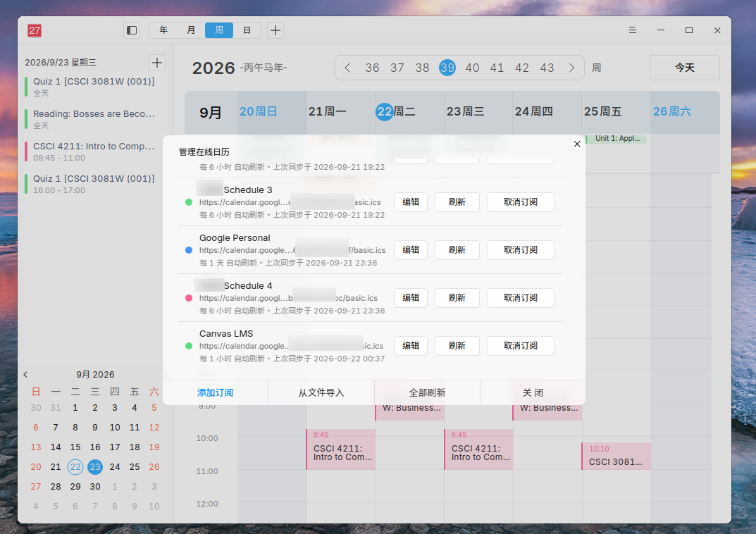Open Monday's CSCI 4211 9:45 event
Viewport: 756px width, 534px height.
coord(341,449)
